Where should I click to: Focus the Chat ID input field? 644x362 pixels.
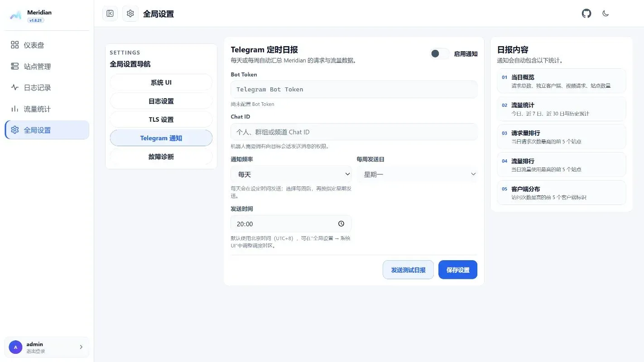354,132
